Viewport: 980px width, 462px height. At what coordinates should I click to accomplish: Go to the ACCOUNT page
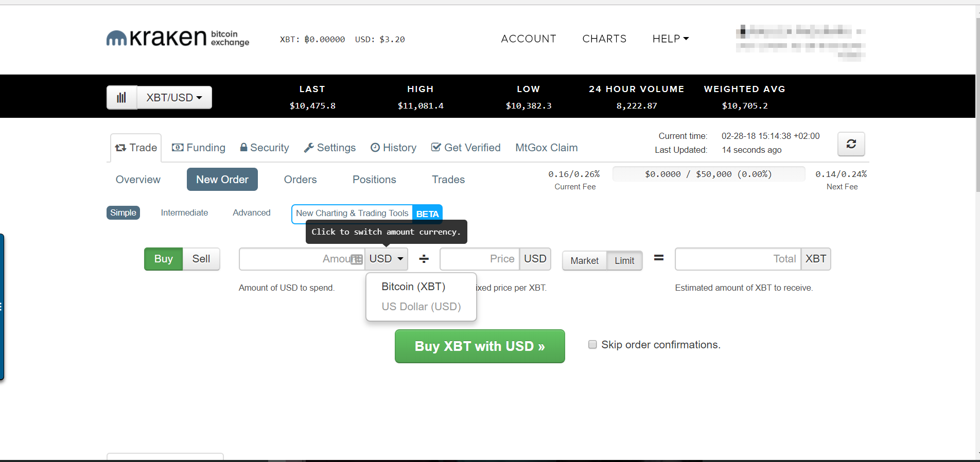point(529,39)
